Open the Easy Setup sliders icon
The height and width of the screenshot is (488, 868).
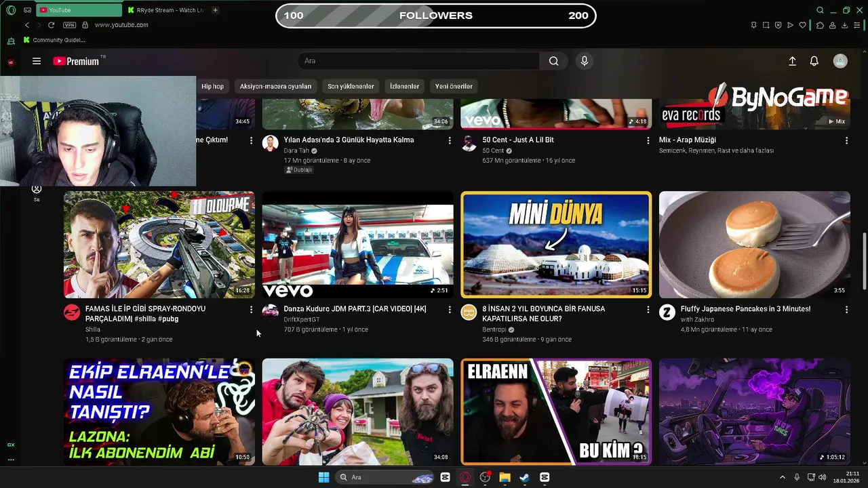[x=857, y=25]
